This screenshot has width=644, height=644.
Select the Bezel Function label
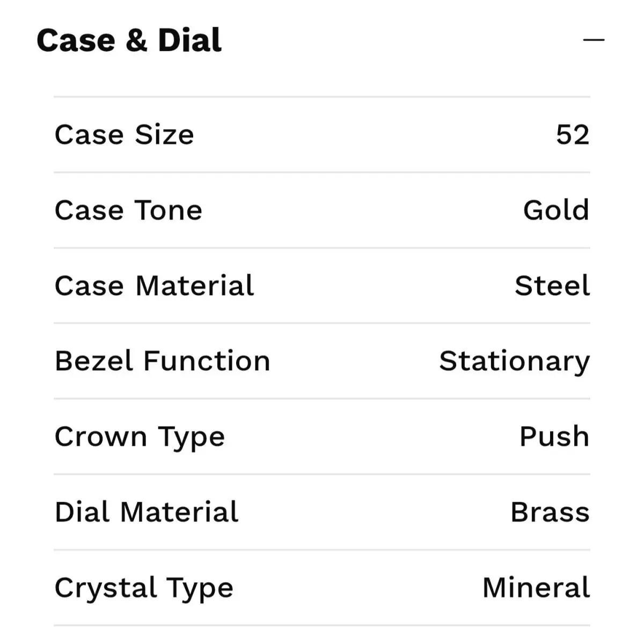[162, 361]
